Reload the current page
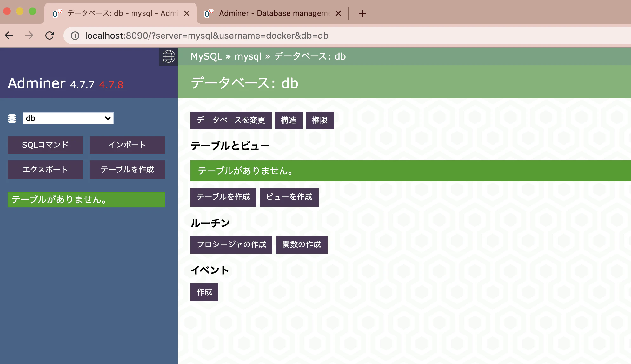This screenshot has height=364, width=631. tap(50, 36)
